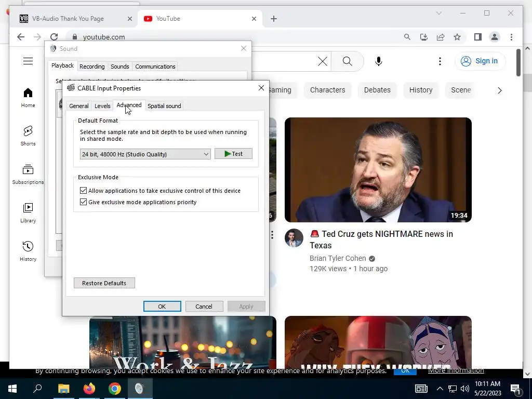Open History in YouTube sidebar
This screenshot has height=399, width=532.
[28, 251]
